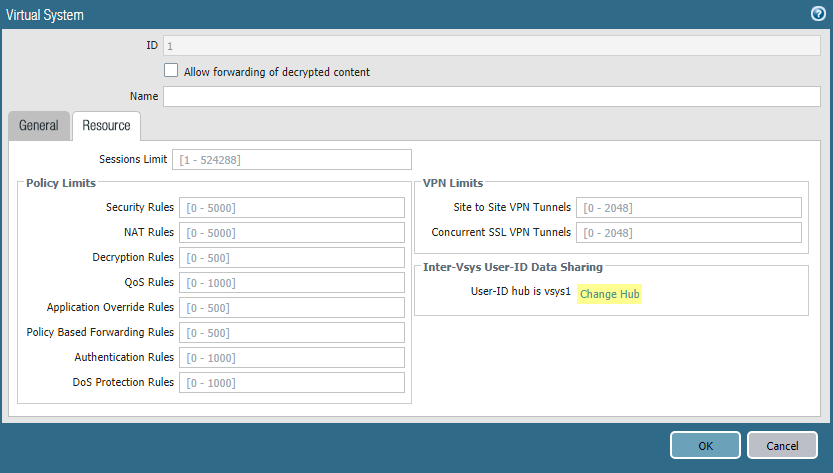Switch to the General tab

(x=39, y=126)
